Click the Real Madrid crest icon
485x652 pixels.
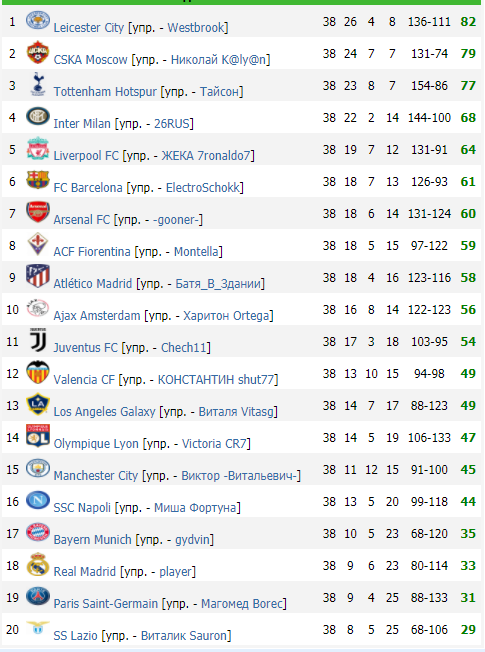coord(38,564)
